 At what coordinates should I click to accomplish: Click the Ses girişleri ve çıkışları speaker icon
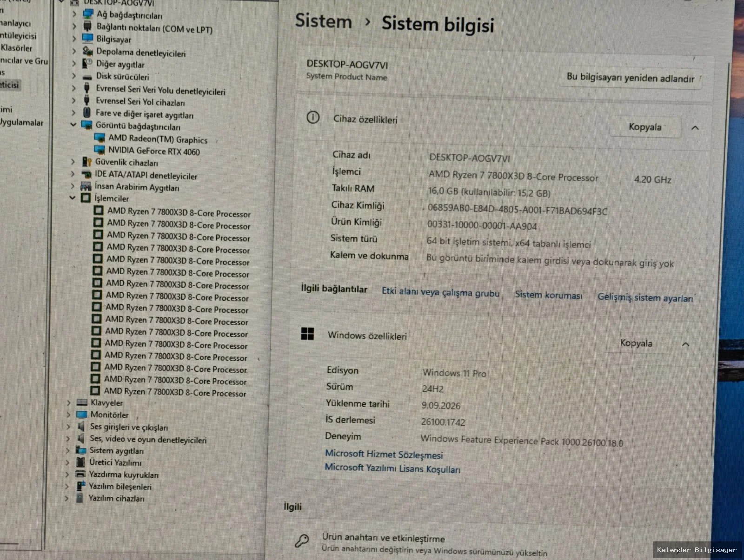[x=81, y=426]
